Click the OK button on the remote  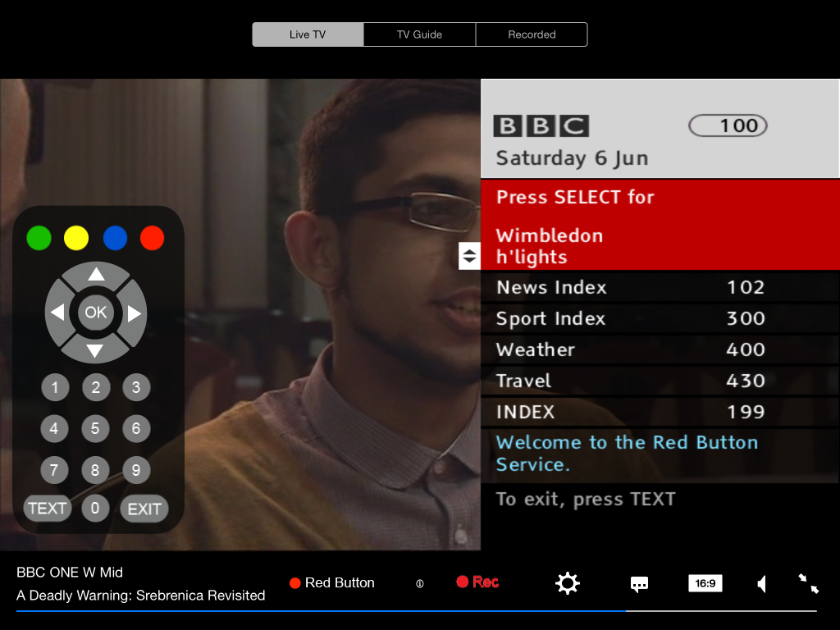point(96,313)
